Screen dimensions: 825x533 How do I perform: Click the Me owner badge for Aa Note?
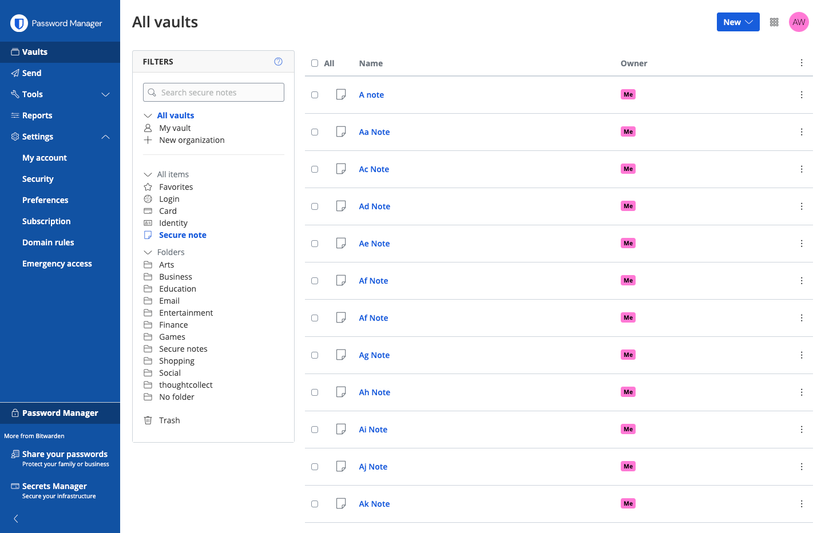pos(628,132)
